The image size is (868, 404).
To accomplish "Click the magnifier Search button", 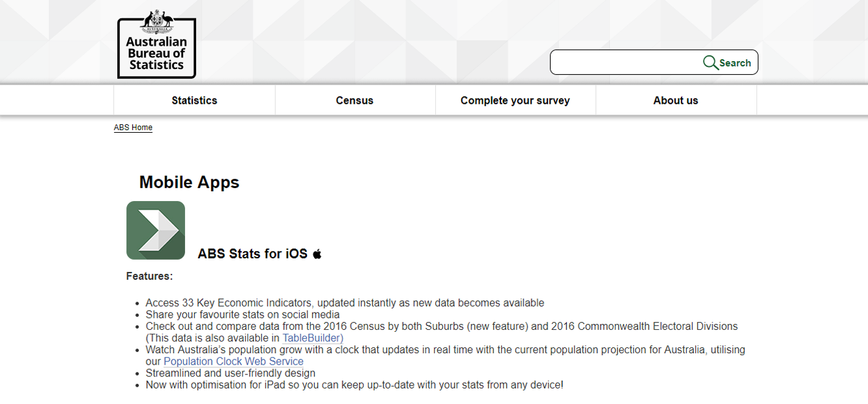I will pos(727,63).
